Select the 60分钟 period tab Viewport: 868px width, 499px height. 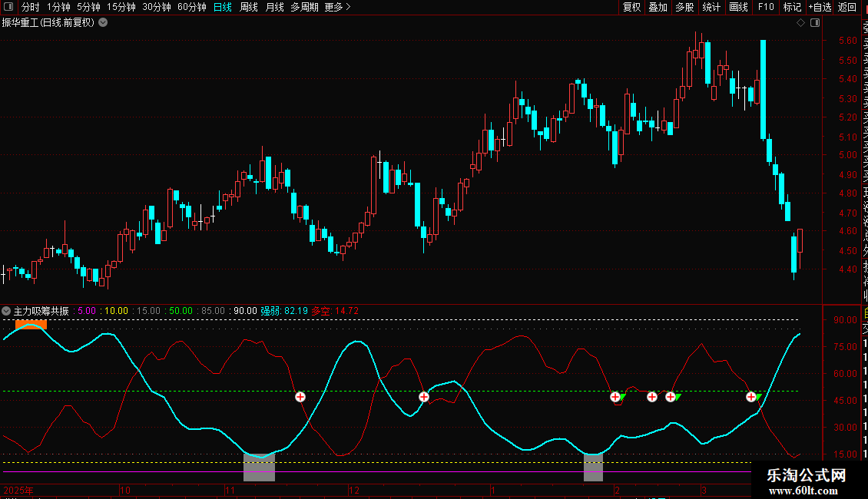pyautogui.click(x=191, y=7)
